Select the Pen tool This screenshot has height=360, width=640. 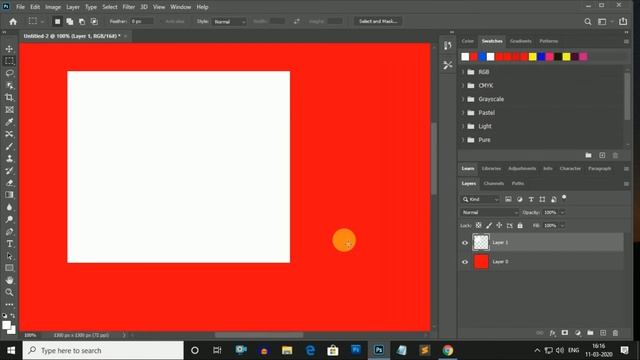pyautogui.click(x=9, y=231)
